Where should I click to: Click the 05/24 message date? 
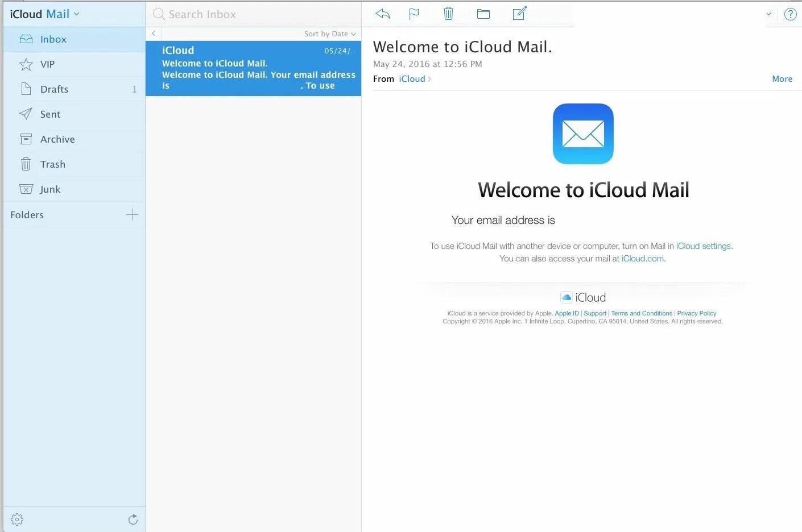[x=340, y=51]
